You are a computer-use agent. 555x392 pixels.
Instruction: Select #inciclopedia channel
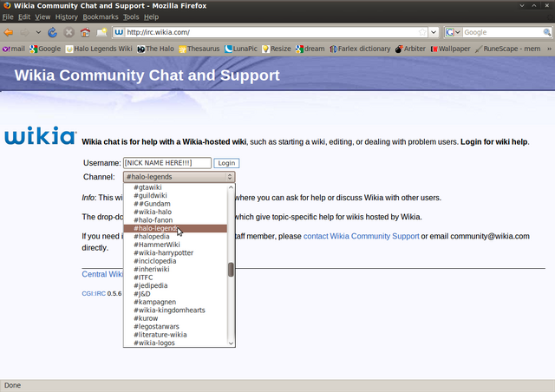175,261
